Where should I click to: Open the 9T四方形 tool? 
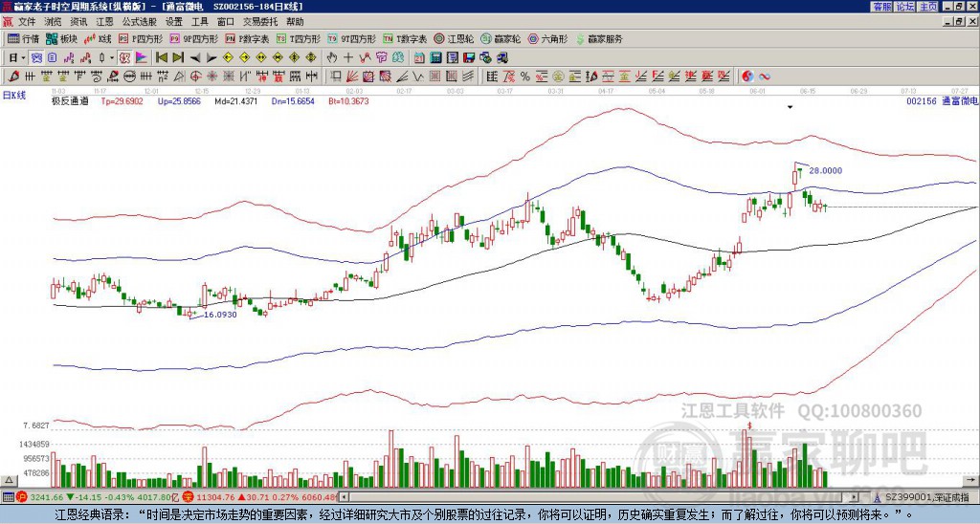[x=351, y=38]
